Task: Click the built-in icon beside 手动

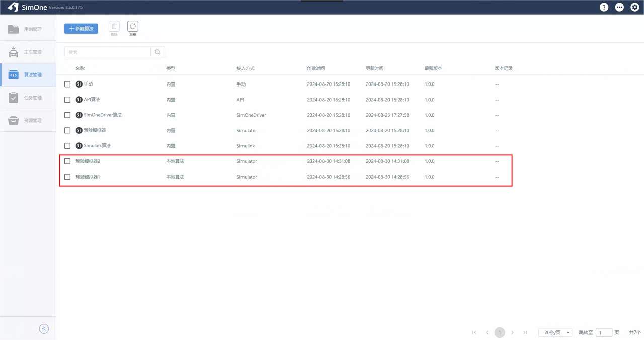Action: pyautogui.click(x=79, y=84)
